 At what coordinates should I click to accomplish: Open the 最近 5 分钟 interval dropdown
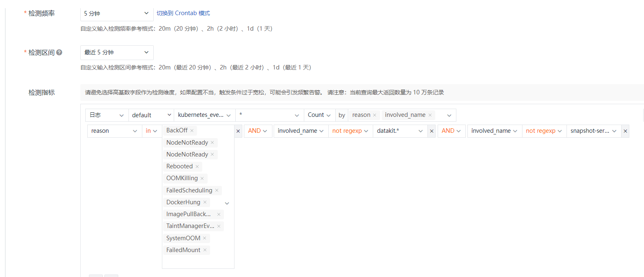coord(117,52)
